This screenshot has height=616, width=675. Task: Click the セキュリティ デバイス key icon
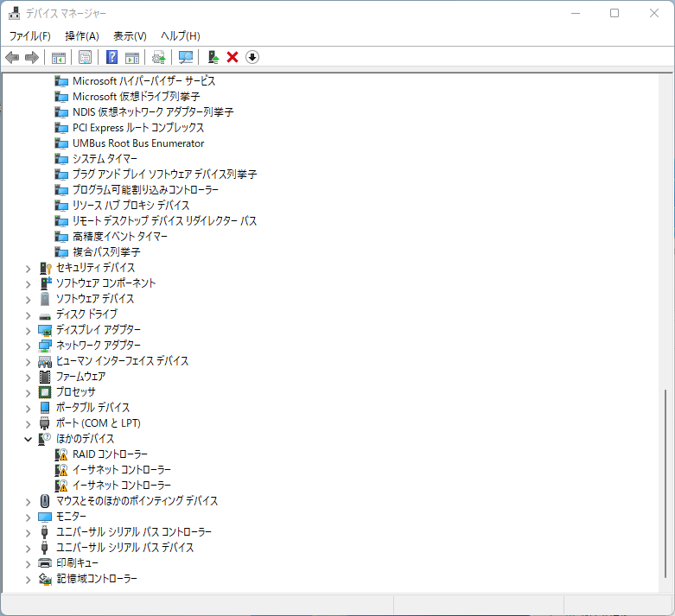pos(45,268)
